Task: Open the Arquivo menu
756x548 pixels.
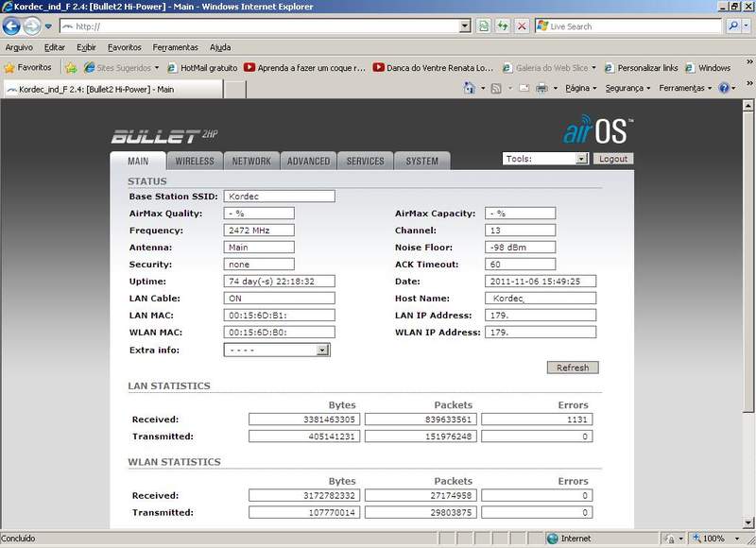Action: [19, 47]
